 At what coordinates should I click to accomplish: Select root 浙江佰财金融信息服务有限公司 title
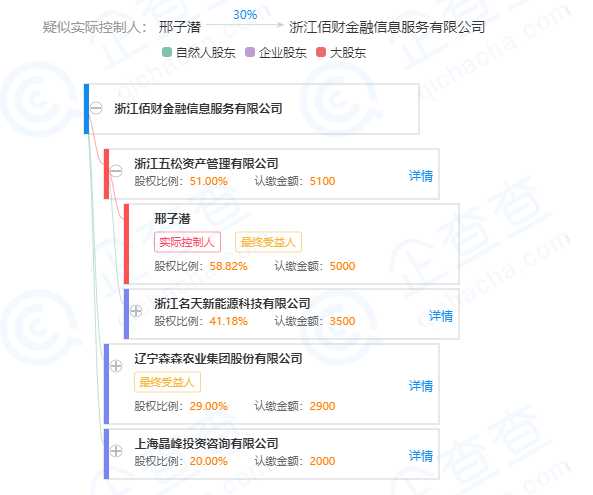pyautogui.click(x=198, y=109)
